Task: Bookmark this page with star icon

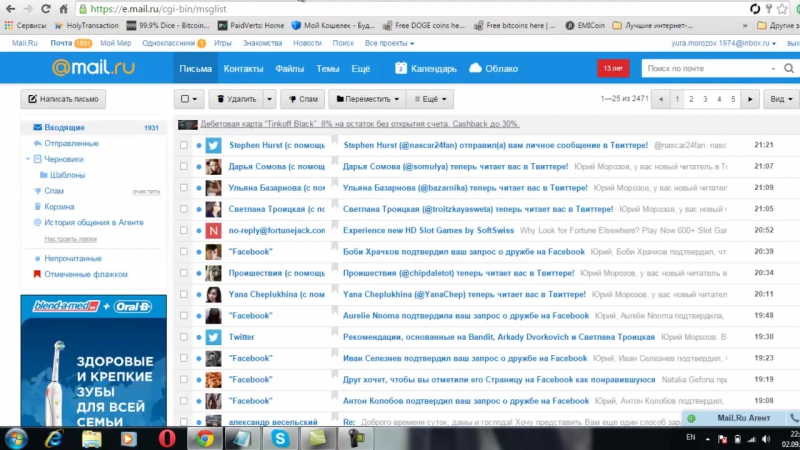Action: [782, 9]
